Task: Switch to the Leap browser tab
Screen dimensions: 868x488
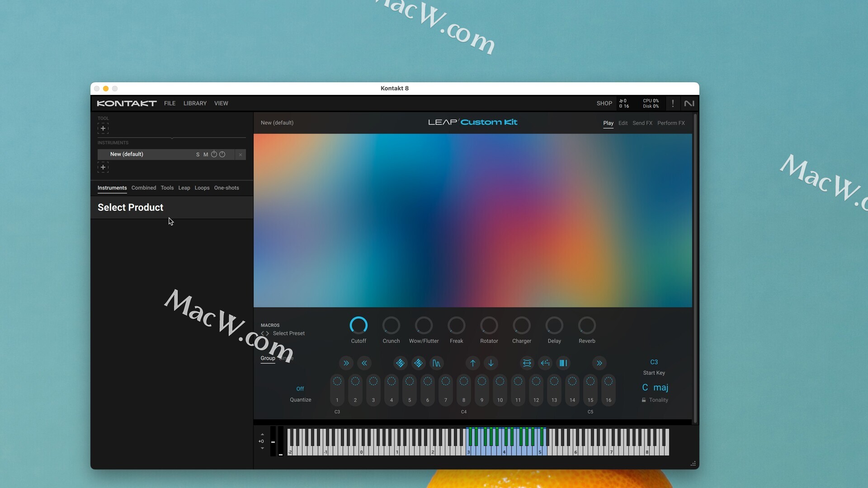Action: click(184, 188)
